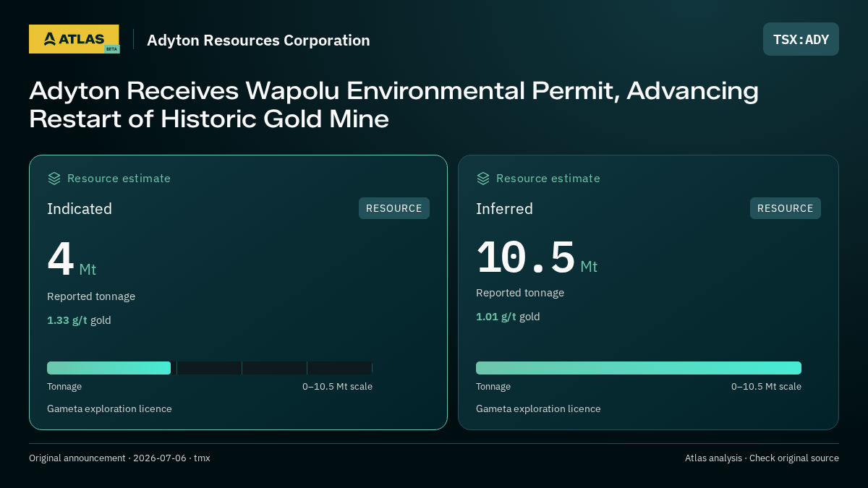Click the Indicated card title

pos(80,209)
